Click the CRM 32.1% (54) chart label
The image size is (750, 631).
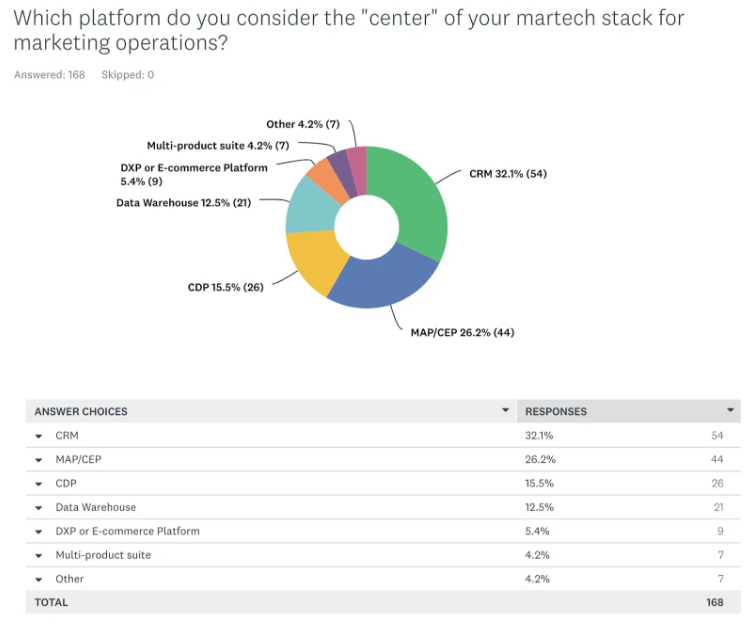[508, 173]
